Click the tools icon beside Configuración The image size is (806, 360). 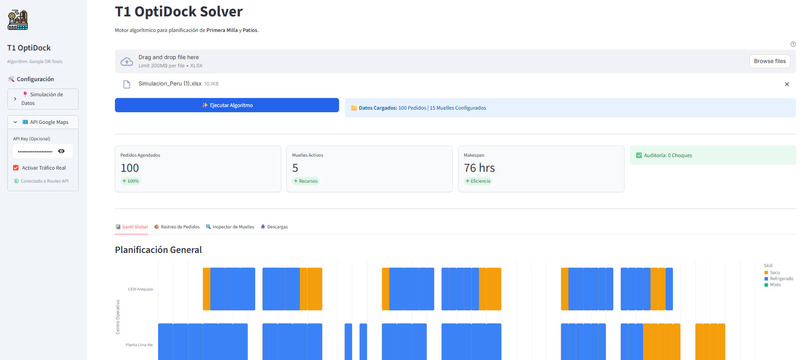tap(11, 79)
